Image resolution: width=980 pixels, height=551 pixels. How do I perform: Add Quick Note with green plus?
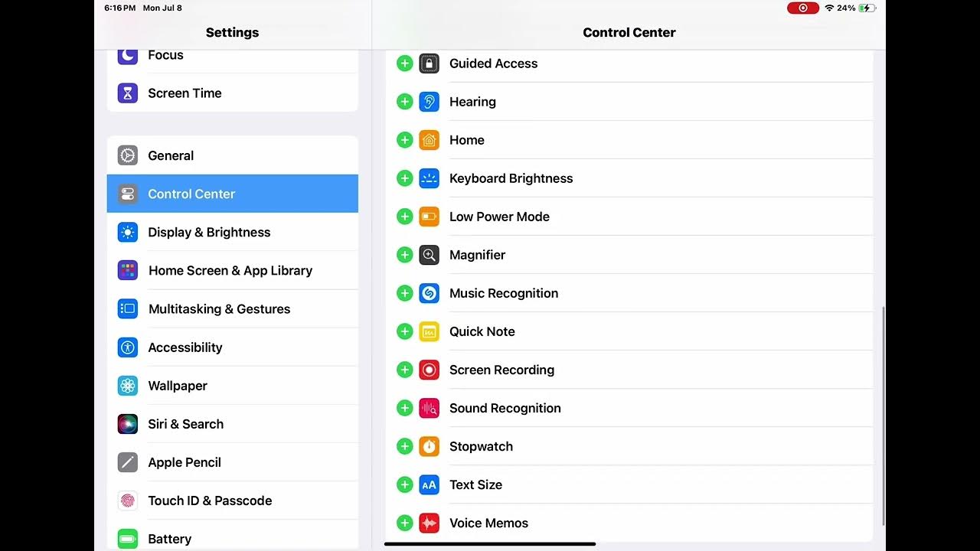(405, 331)
